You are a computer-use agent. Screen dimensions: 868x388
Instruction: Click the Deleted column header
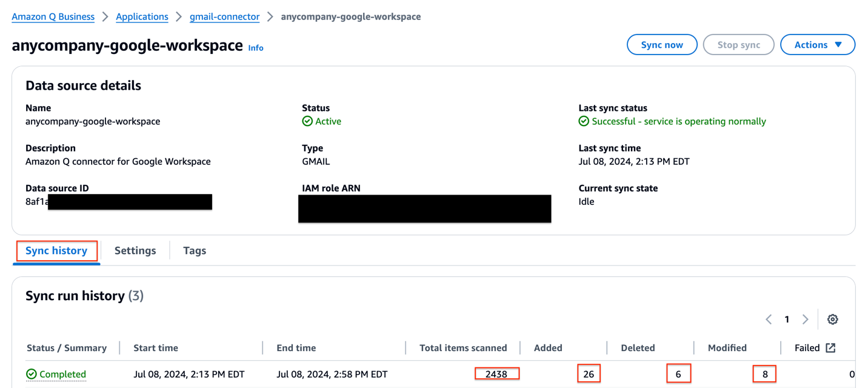tap(638, 348)
